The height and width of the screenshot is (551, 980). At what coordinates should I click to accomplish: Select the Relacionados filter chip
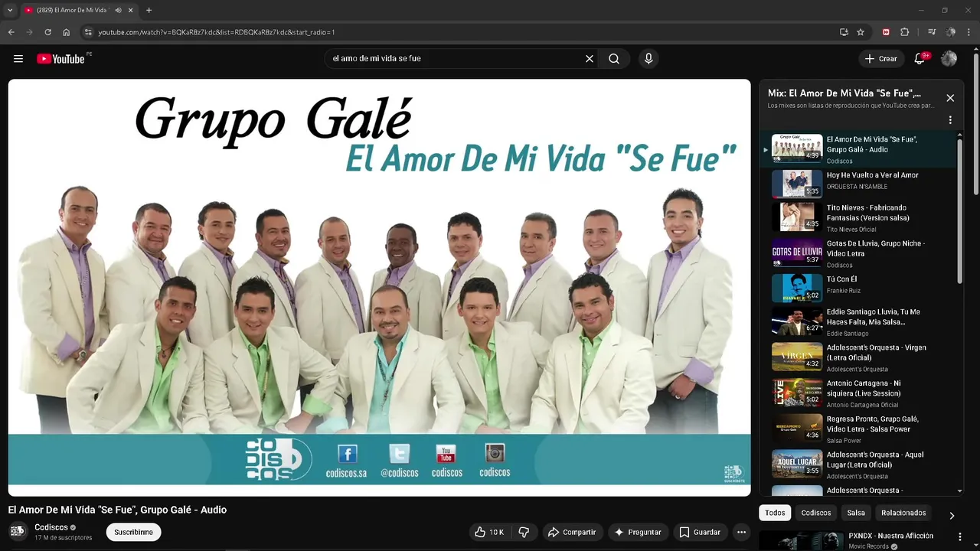click(903, 513)
